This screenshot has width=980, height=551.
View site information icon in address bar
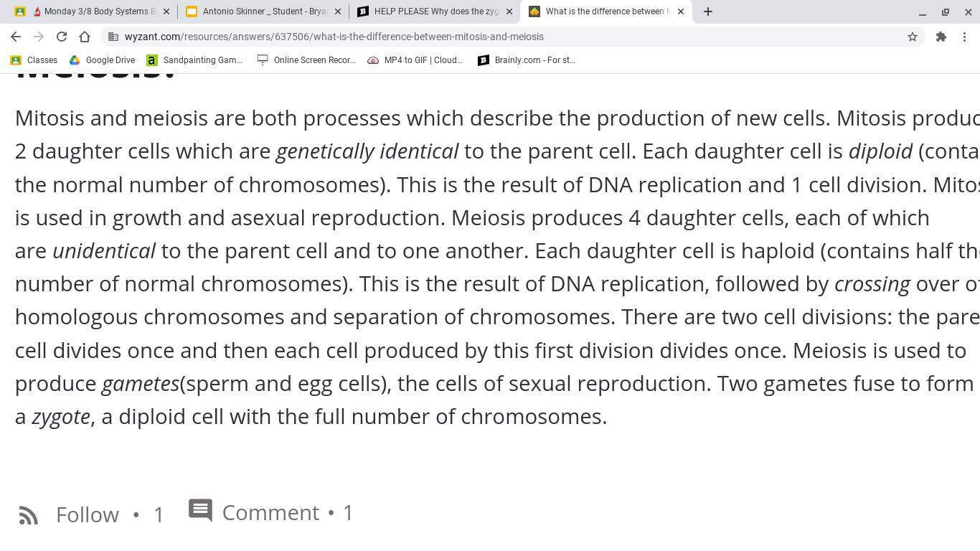(x=113, y=37)
